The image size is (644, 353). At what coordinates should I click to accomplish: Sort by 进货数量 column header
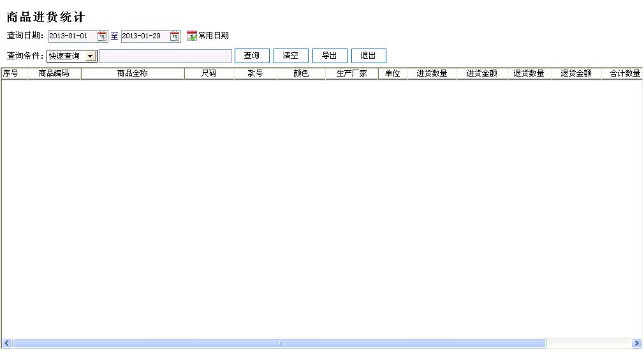point(432,73)
